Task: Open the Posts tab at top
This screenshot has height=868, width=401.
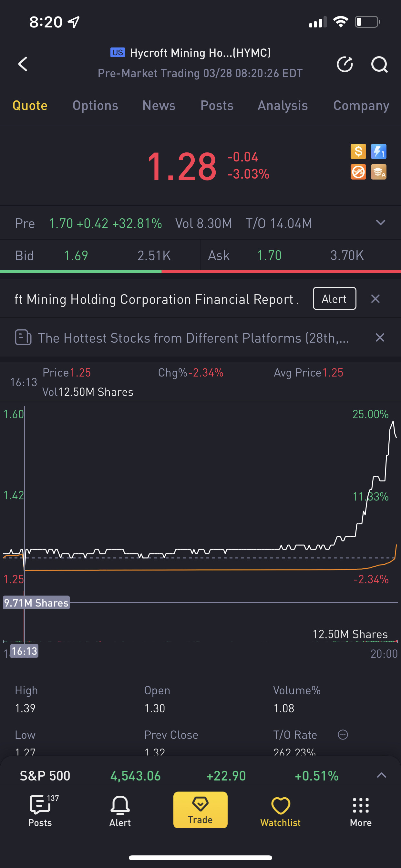Action: 217,106
